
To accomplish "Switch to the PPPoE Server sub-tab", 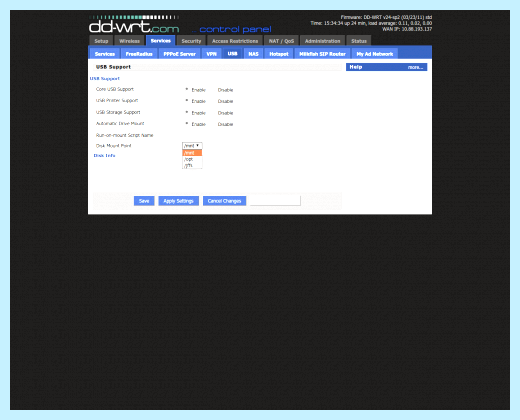I will 179,54.
